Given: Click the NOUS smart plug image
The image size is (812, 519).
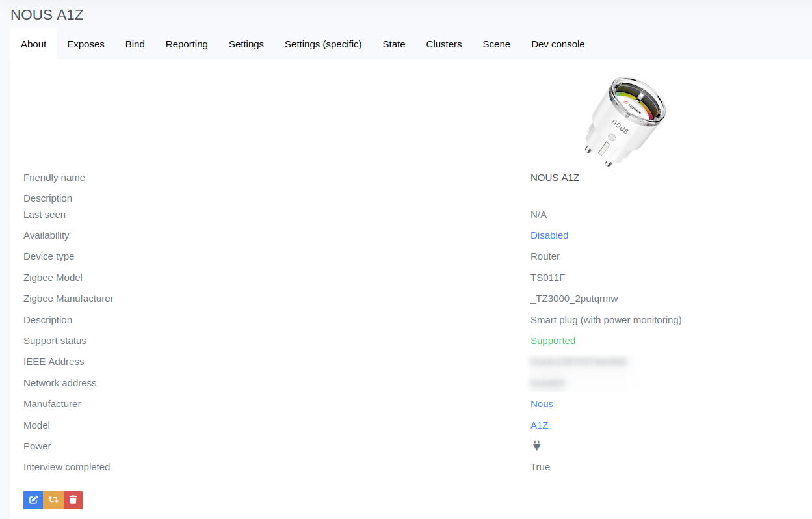Looking at the screenshot, I should 625,121.
